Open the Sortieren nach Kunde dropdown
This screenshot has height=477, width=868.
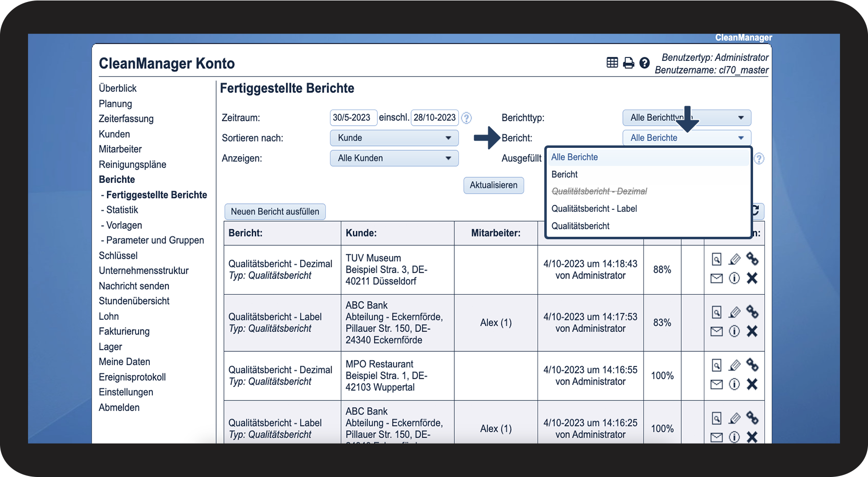coord(394,138)
